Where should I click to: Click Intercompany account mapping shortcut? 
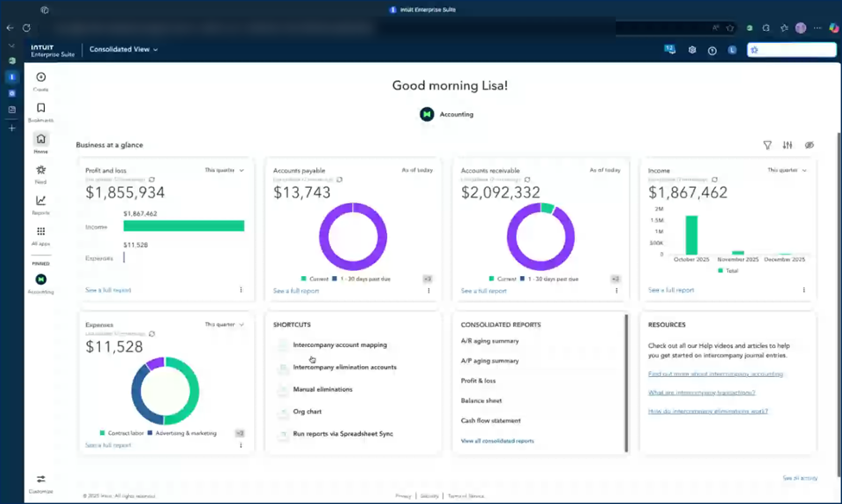[339, 345]
